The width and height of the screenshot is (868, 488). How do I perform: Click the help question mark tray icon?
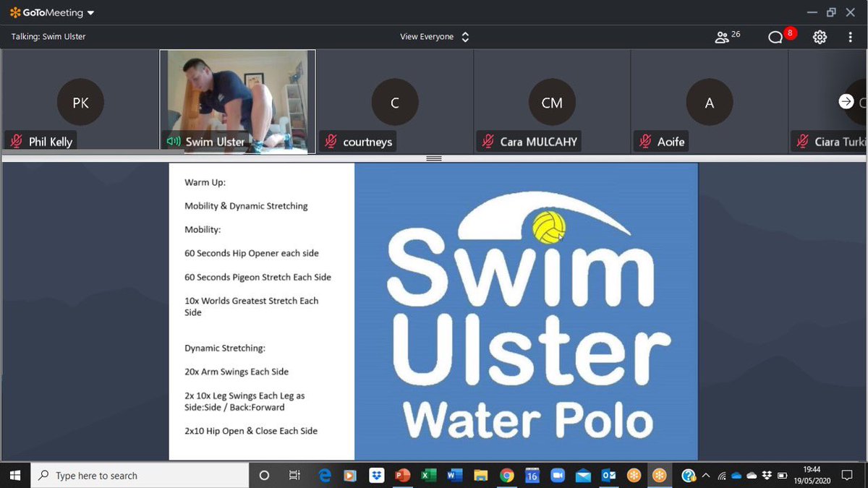[x=689, y=475]
